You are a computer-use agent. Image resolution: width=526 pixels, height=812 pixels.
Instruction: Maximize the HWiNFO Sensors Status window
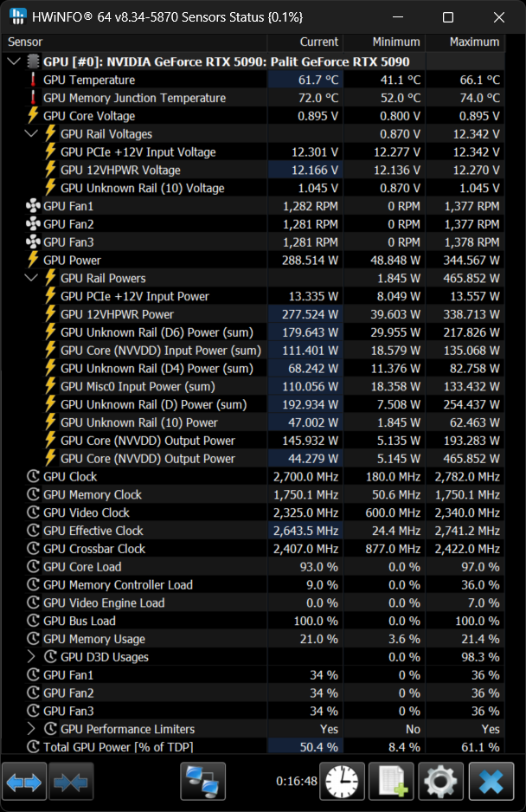pos(448,17)
